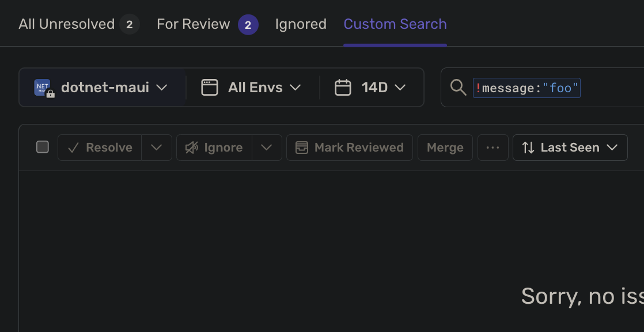644x332 pixels.
Task: Click the Merge button
Action: (445, 147)
